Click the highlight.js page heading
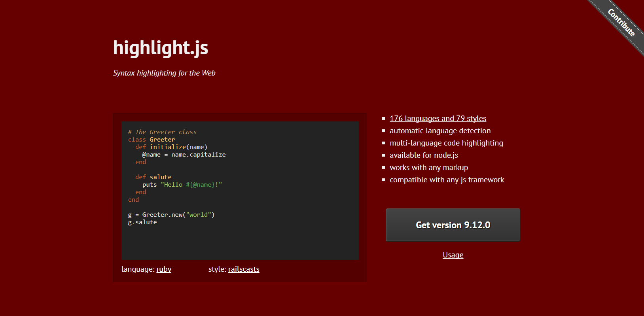This screenshot has width=644, height=316. pyautogui.click(x=160, y=48)
